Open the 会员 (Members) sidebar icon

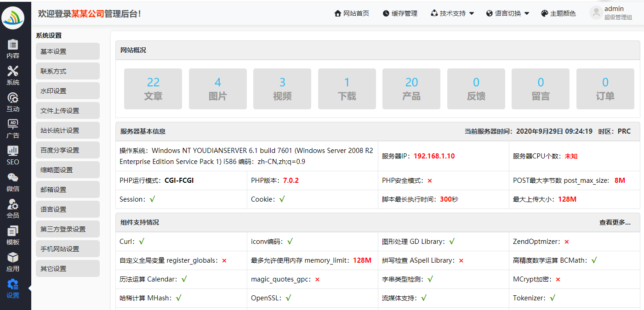pyautogui.click(x=13, y=209)
